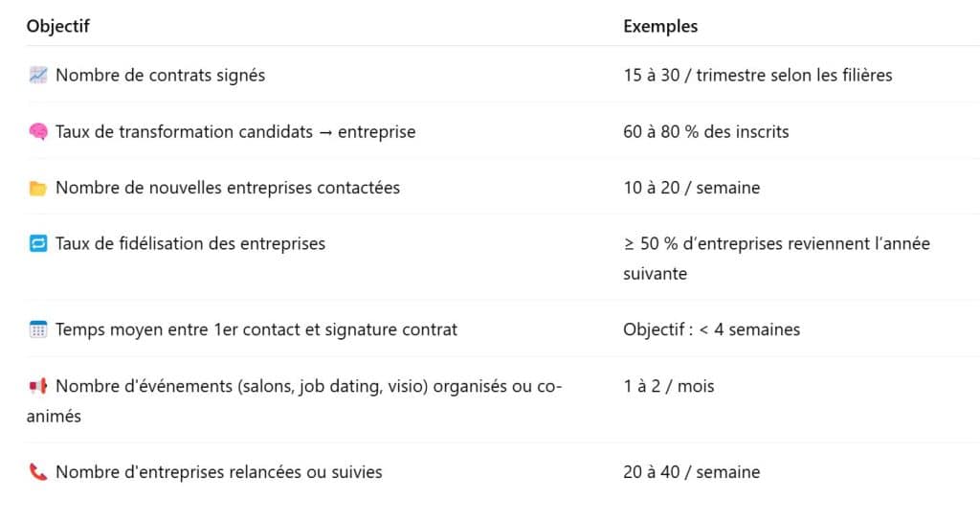
Task: Click the calendar icon beside Temps moyen
Action: pyautogui.click(x=37, y=329)
